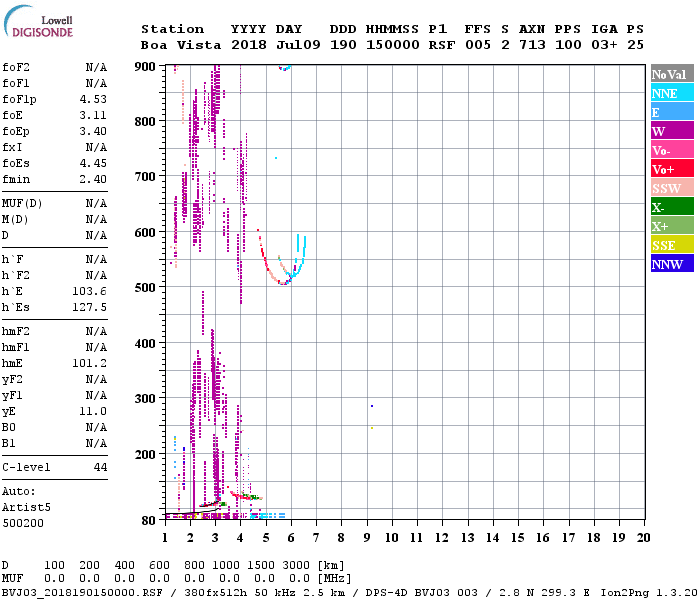700x600 pixels.
Task: Click the foEp value 3.40
Action: (93, 131)
